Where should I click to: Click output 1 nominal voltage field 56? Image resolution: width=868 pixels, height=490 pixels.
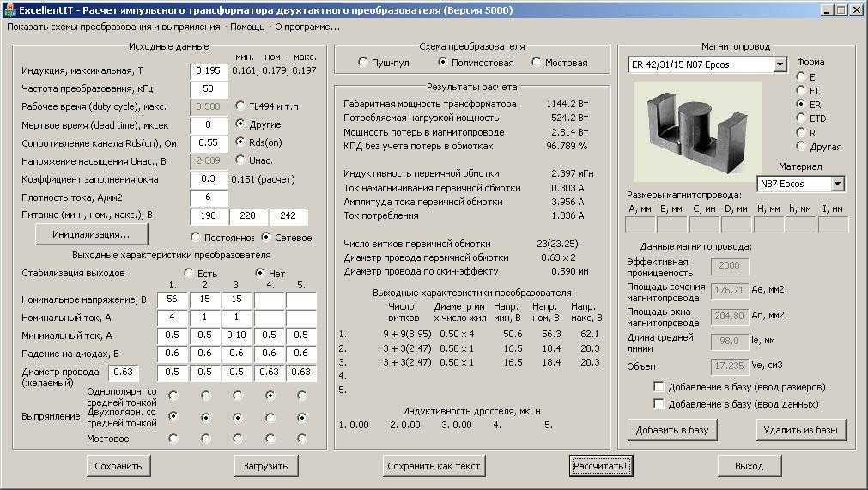click(173, 299)
